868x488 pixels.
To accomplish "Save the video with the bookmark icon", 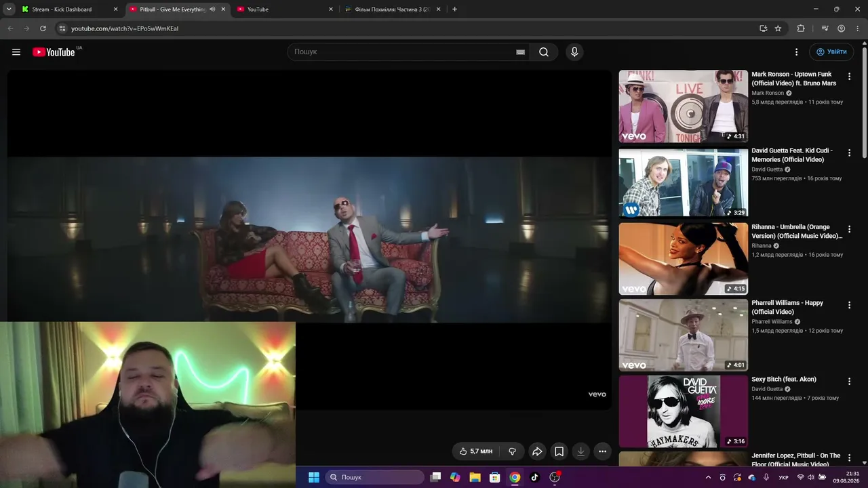I will tap(559, 451).
